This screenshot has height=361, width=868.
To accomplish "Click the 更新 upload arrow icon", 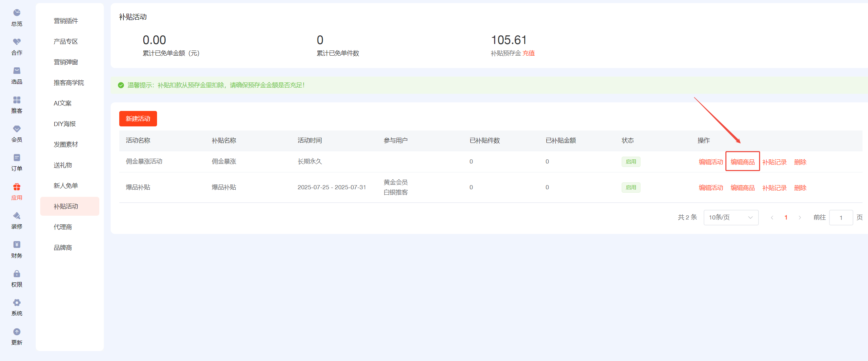I will pos(16,332).
